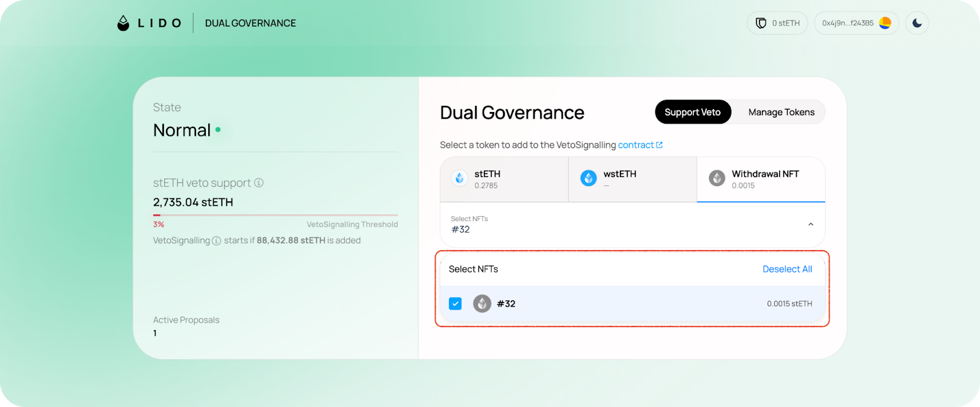Switch to Manage Tokens
This screenshot has height=407, width=980.
pos(781,112)
